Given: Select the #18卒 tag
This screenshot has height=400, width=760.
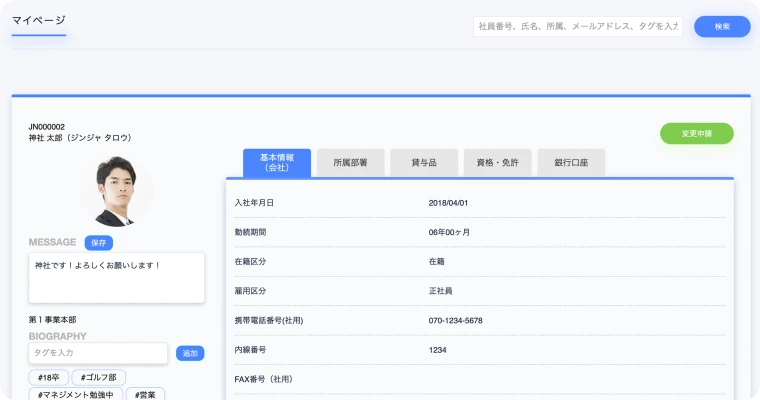Looking at the screenshot, I should point(47,378).
